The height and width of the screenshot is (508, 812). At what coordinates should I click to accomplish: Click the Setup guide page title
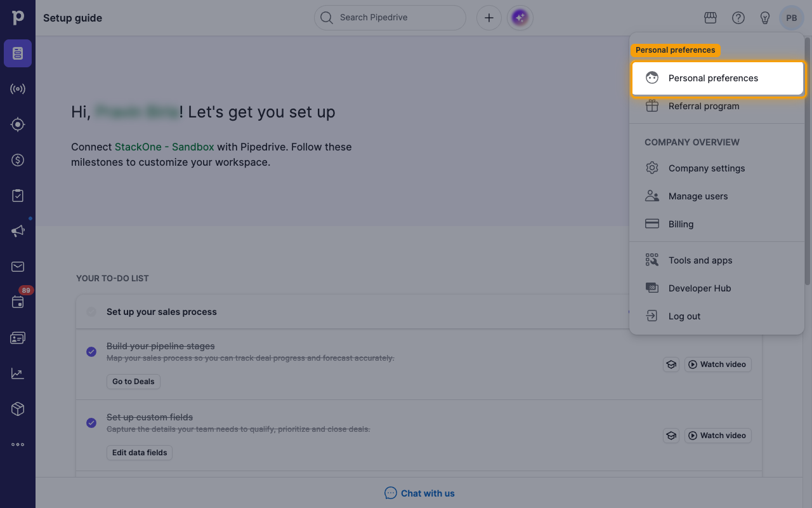(x=72, y=18)
